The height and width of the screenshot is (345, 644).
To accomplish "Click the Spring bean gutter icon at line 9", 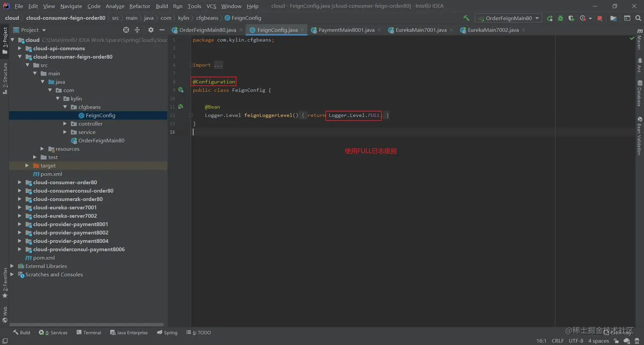I will click(x=181, y=90).
